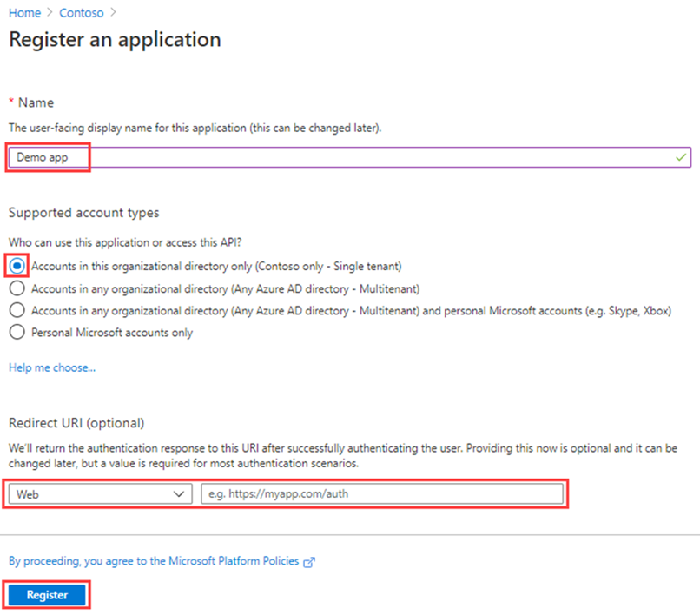Click the red asterisk next to Name
The width and height of the screenshot is (700, 615).
pyautogui.click(x=10, y=102)
